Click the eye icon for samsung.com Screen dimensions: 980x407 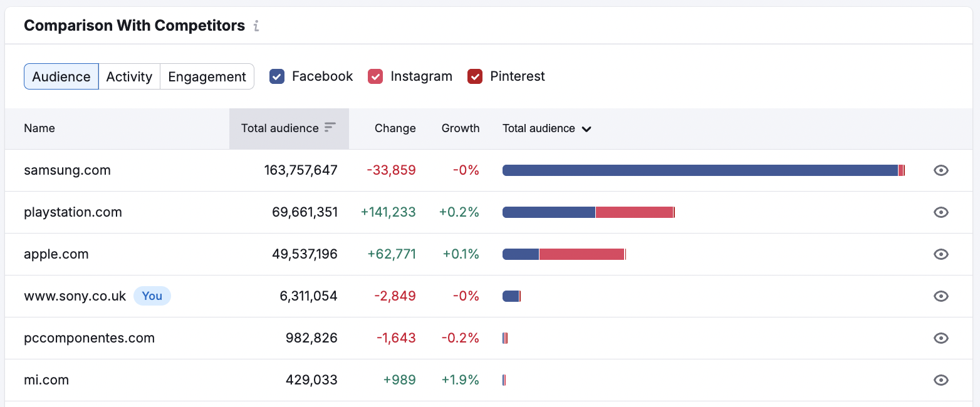click(941, 170)
